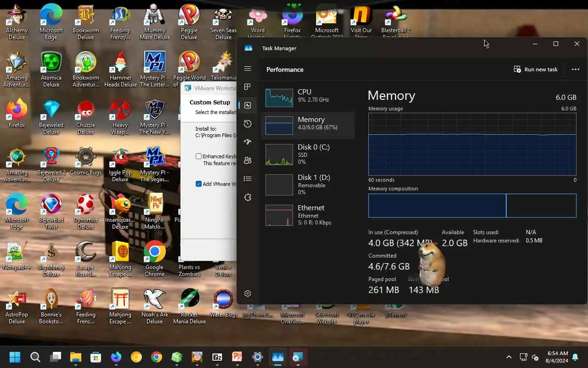Select Performance icon in Task Manager sidebar
Viewport: 588px width, 368px height.
pos(248,105)
